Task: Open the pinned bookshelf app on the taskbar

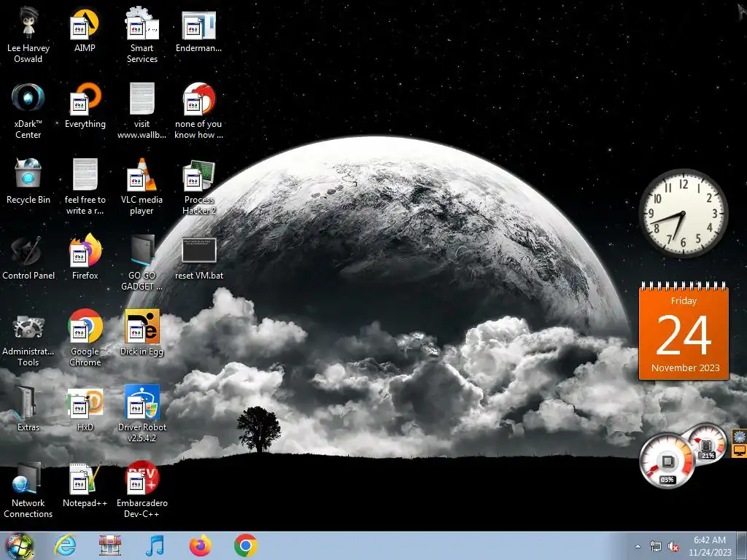Action: coord(110,545)
